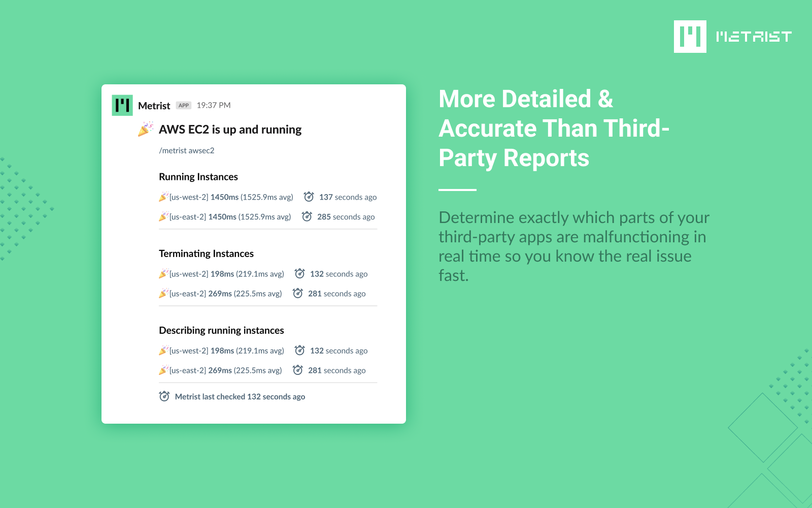Click the '285 seconds ago' text
The height and width of the screenshot is (508, 812).
(346, 217)
